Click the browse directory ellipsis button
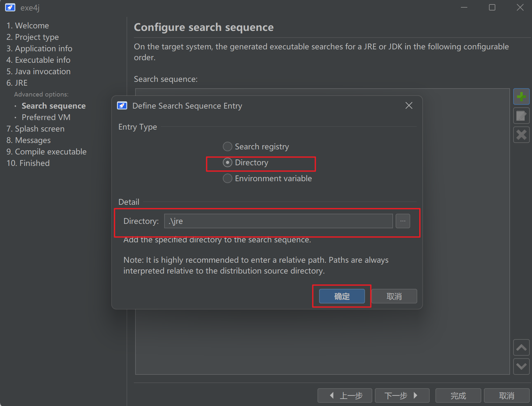Screen dimensions: 532x406 [403, 221]
